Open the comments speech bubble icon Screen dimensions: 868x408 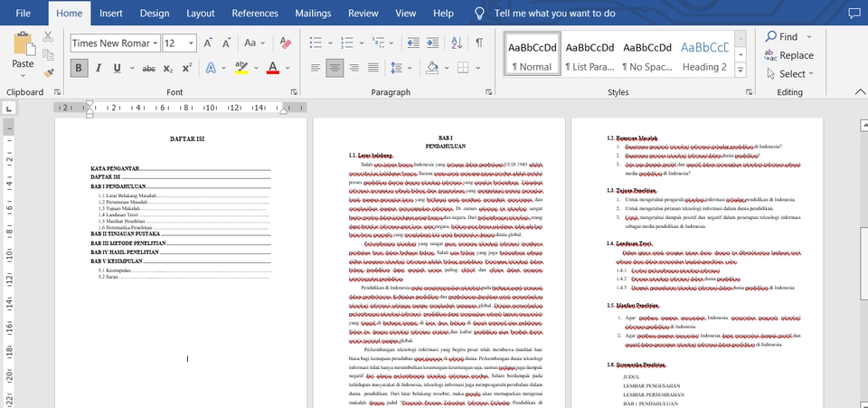[854, 14]
